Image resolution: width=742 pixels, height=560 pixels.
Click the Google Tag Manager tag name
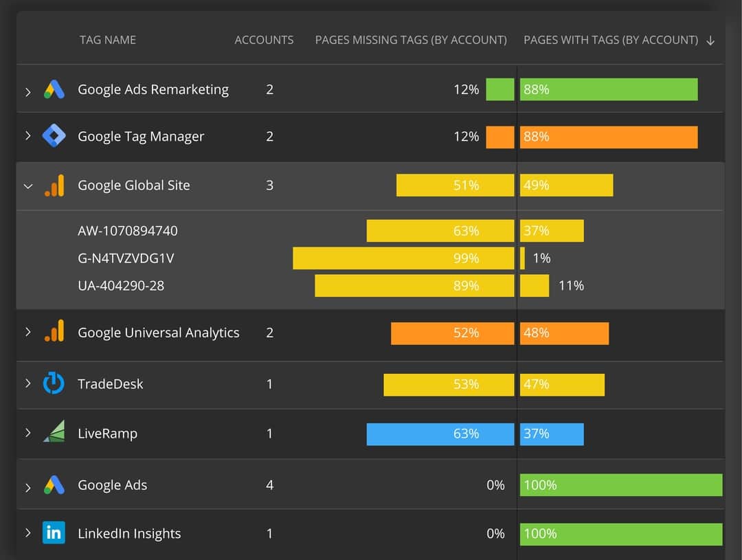[x=141, y=136]
